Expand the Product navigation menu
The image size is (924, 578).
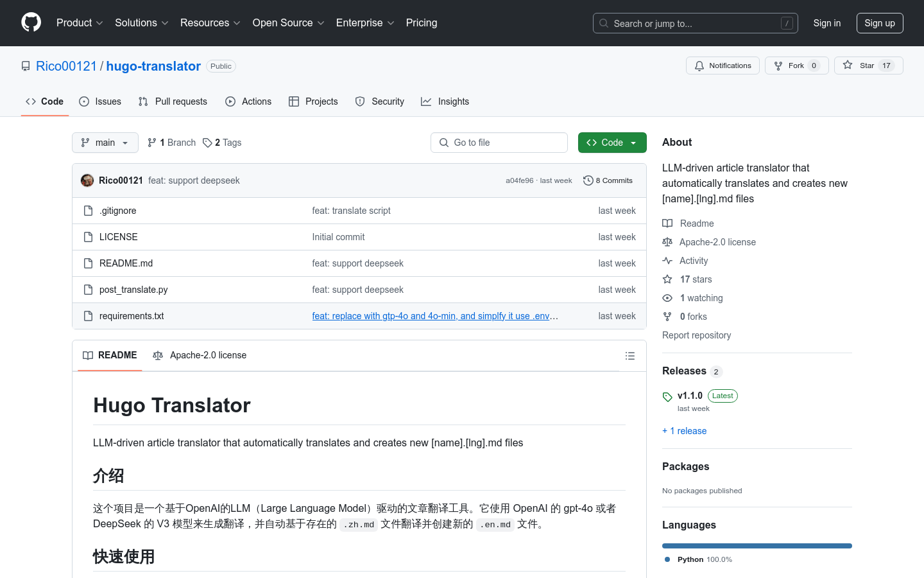point(80,22)
